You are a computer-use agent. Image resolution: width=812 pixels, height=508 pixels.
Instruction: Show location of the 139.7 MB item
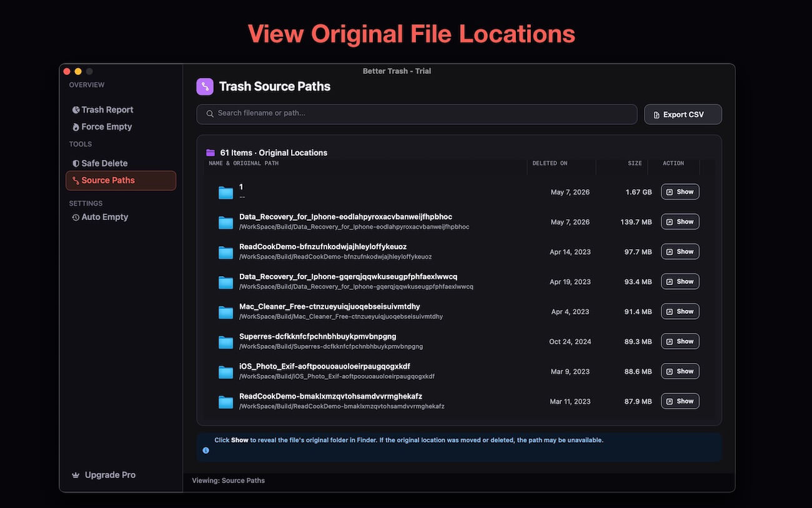click(680, 222)
